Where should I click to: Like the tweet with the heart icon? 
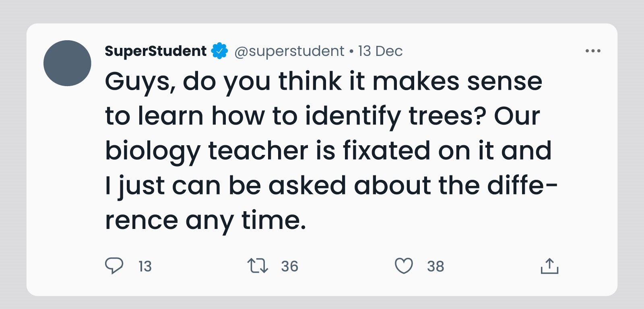[403, 266]
